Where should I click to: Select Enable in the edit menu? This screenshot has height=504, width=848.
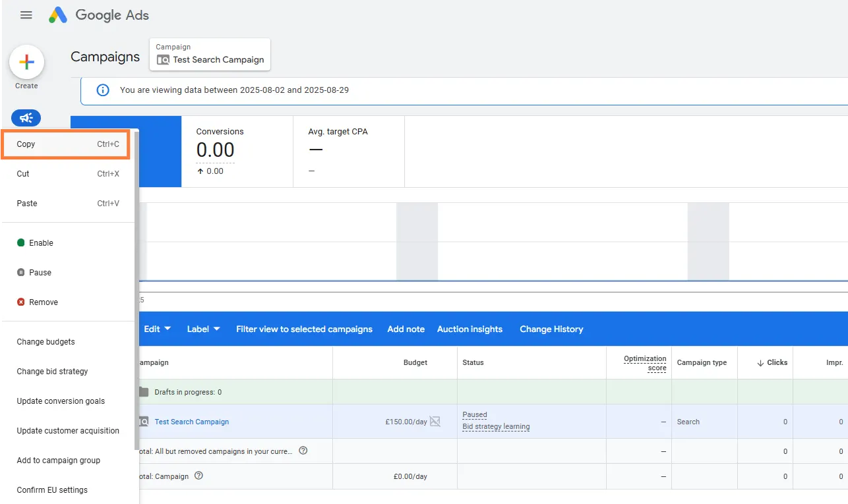tap(68, 243)
